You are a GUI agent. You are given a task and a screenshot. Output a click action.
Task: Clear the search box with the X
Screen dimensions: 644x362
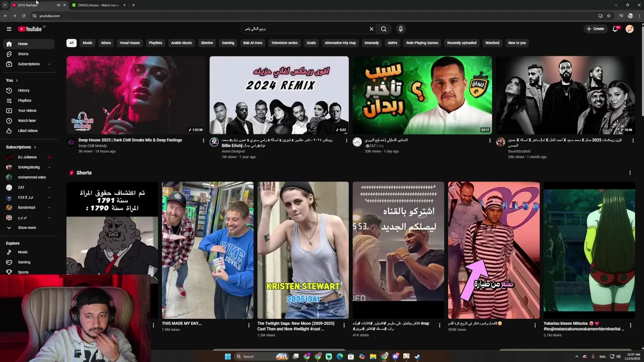(372, 29)
